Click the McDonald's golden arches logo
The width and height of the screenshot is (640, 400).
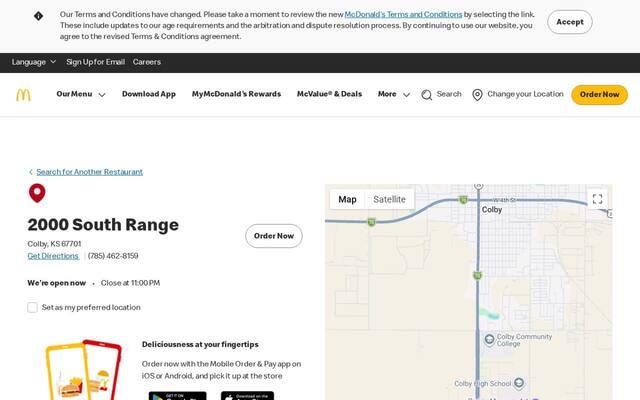(x=23, y=95)
